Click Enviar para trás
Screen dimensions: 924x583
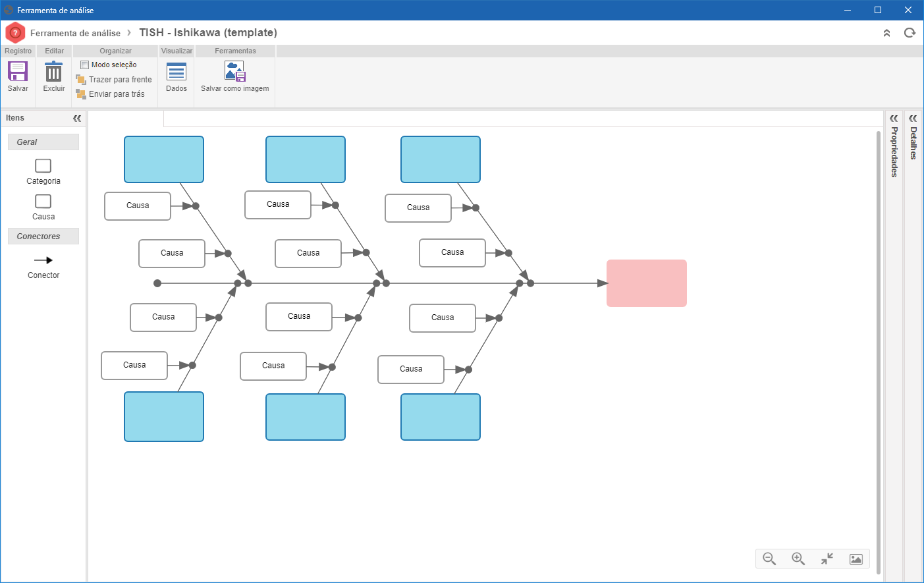click(111, 94)
